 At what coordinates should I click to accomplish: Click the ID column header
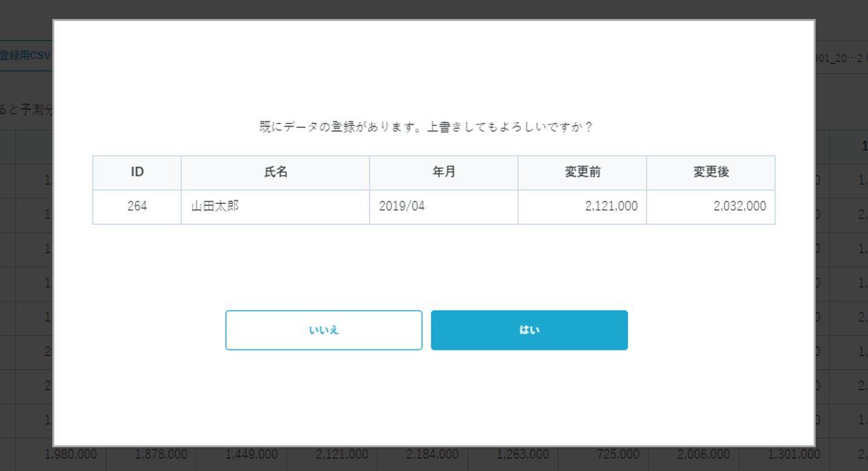coord(137,172)
